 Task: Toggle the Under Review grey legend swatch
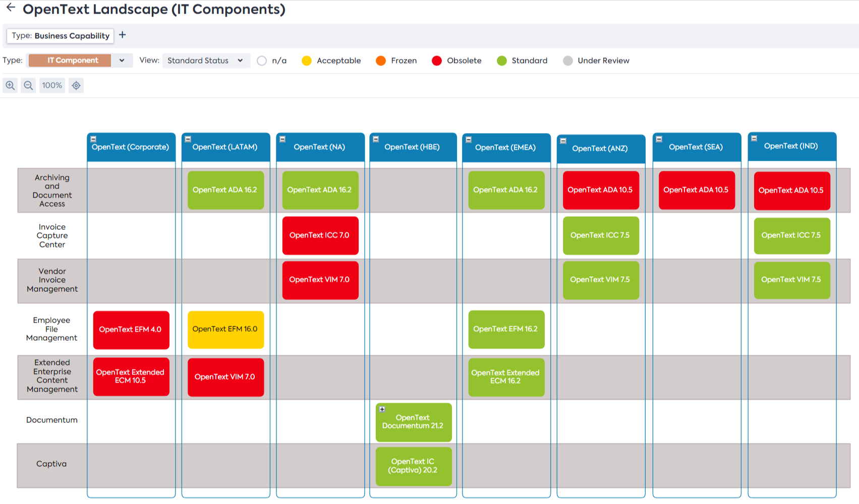click(x=568, y=60)
